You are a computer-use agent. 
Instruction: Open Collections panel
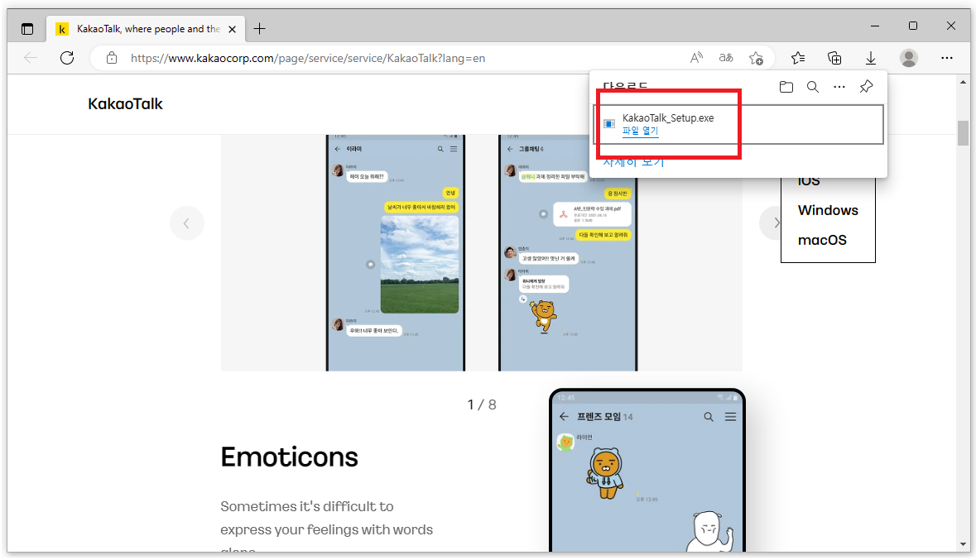(834, 58)
